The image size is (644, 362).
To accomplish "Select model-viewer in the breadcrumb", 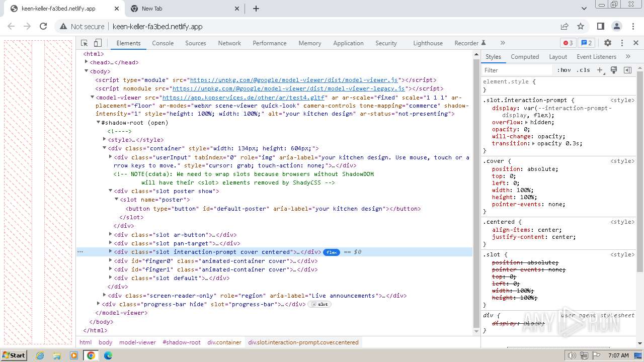I will tap(137, 342).
